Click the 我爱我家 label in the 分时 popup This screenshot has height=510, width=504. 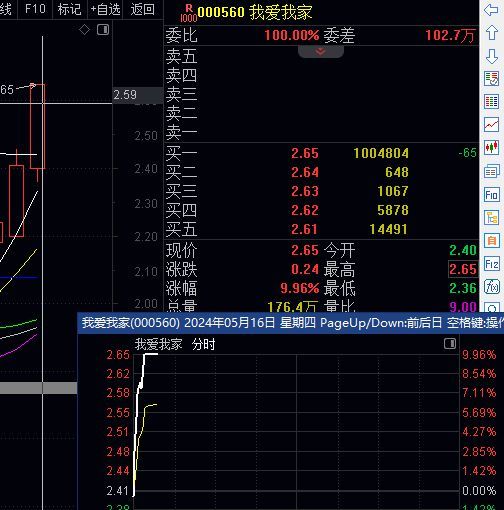click(158, 344)
